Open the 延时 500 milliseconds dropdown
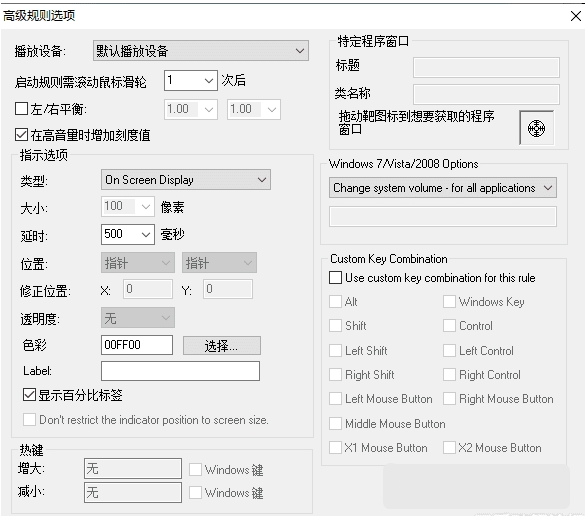Viewport: 585px width, 516px height. (x=128, y=234)
